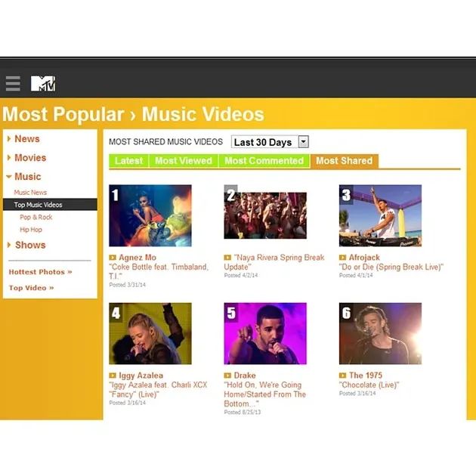
Task: Click The 1975 artist name
Action: pos(366,376)
